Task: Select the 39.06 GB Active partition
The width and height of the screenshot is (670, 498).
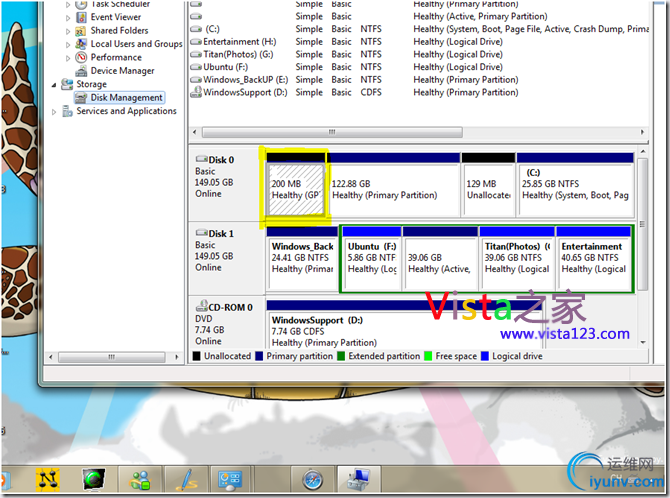Action: coord(440,259)
